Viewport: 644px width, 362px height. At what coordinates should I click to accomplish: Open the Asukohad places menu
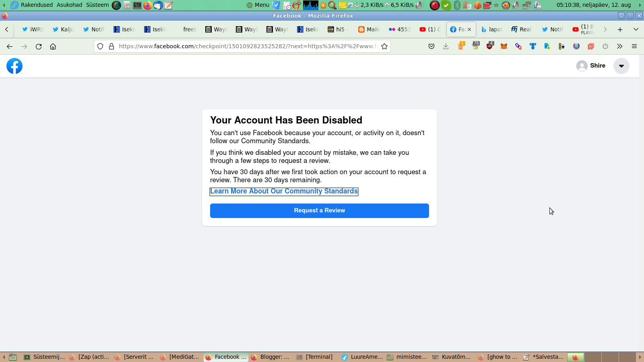(69, 5)
